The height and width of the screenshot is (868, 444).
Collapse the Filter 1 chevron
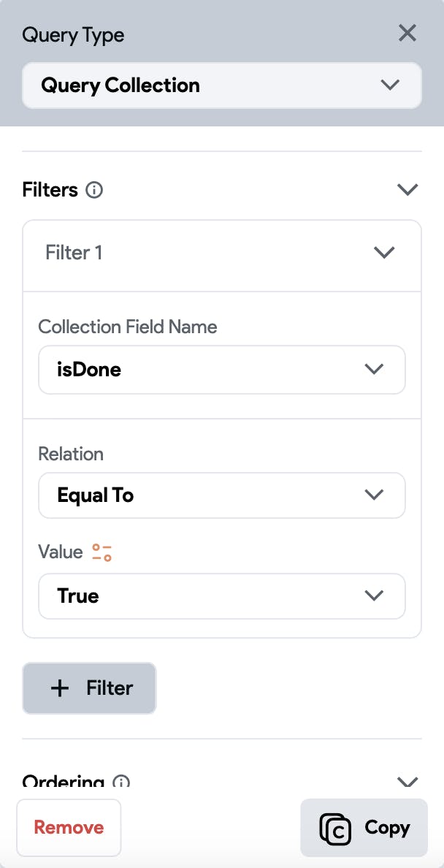[x=383, y=253]
